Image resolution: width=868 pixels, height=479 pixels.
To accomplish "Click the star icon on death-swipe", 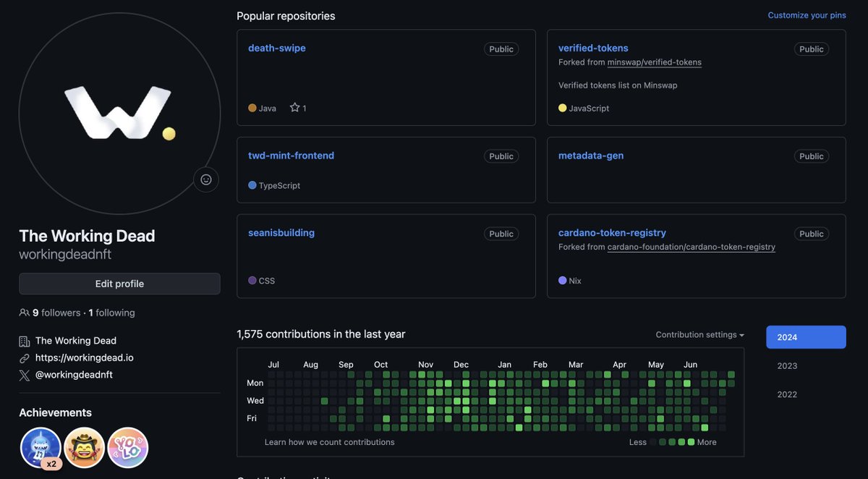I will click(292, 106).
